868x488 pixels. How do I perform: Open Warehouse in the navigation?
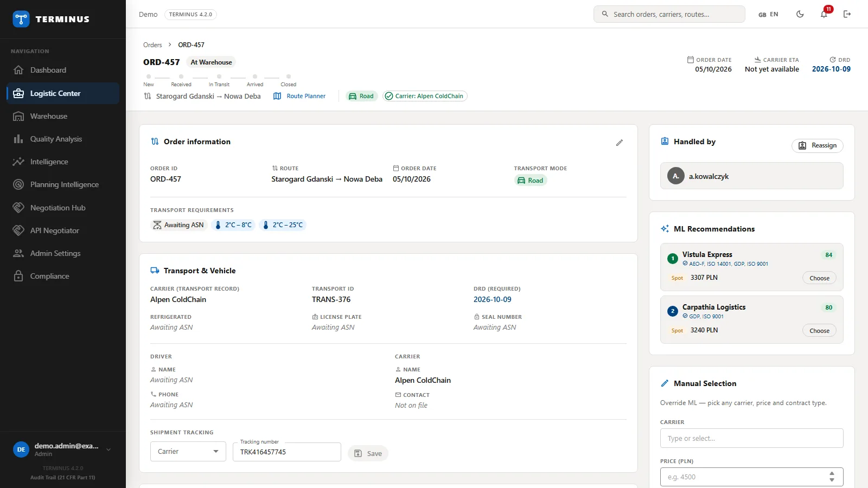tap(63, 116)
